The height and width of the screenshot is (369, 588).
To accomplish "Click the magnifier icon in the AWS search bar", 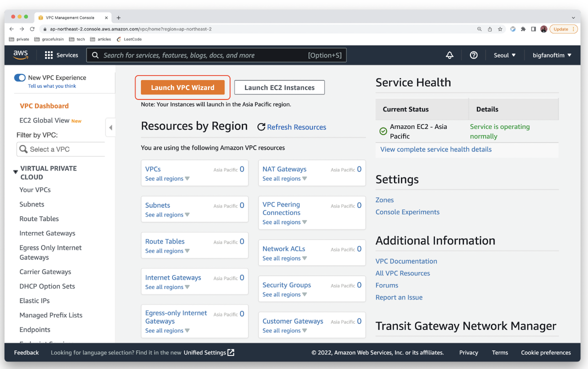I will (x=95, y=55).
